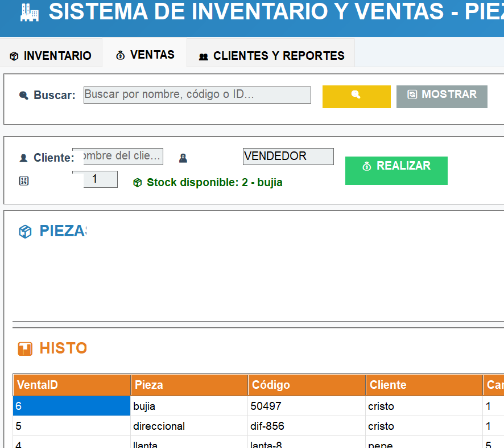Screen dimensions: 504x448
Task: Open CLIENTES Y REPORTES tab
Action: click(271, 56)
